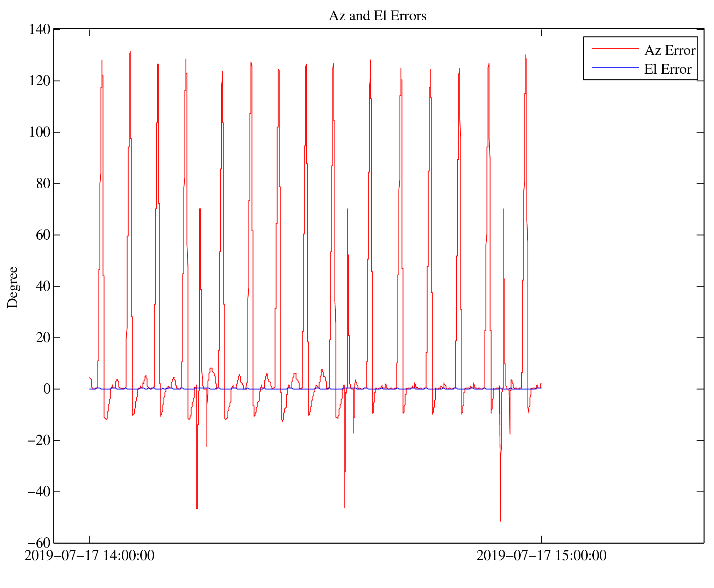The width and height of the screenshot is (714, 588).
Task: Click the −40 y-axis tick label
Action: tap(39, 492)
